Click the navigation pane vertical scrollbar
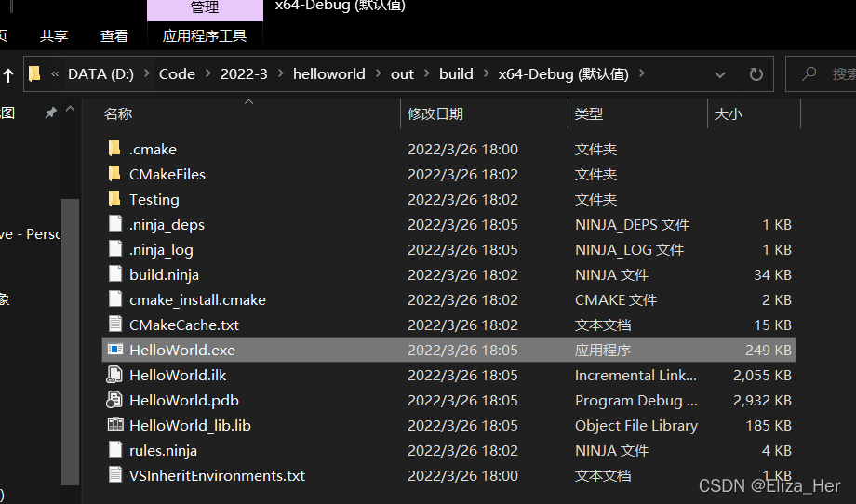856x504 pixels. tap(70, 335)
